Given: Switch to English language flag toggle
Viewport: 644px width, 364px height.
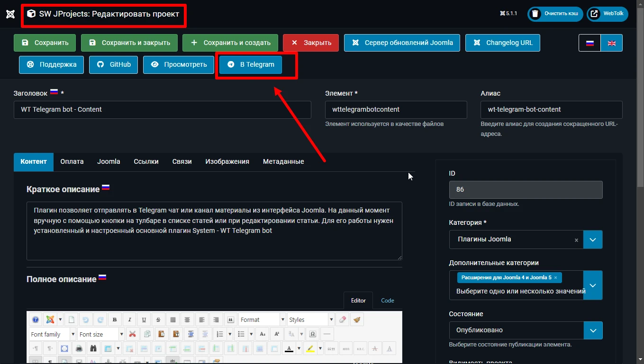Looking at the screenshot, I should [x=611, y=43].
